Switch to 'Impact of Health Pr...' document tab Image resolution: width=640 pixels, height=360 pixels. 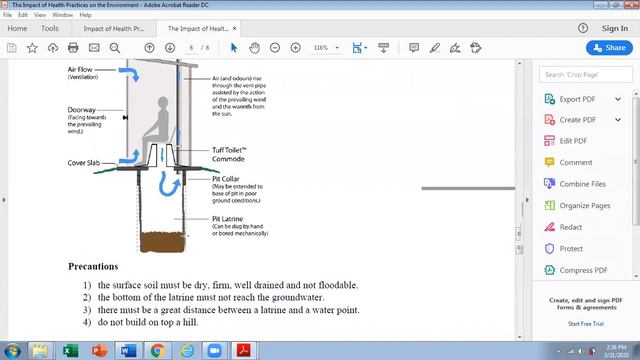point(114,29)
